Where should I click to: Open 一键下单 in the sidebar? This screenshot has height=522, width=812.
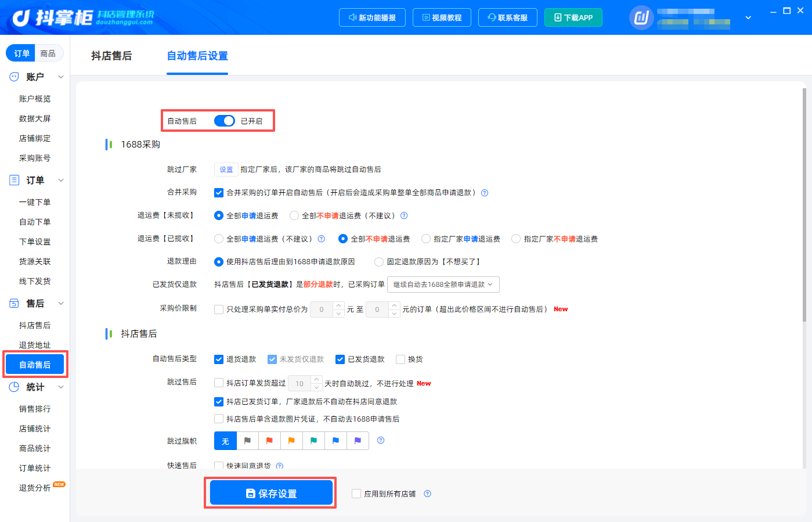35,202
